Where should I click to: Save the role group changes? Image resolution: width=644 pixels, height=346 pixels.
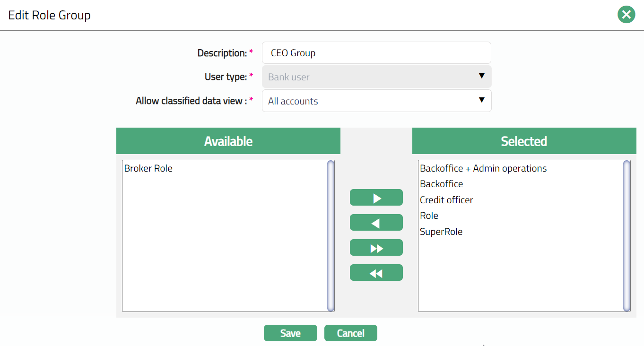point(290,333)
